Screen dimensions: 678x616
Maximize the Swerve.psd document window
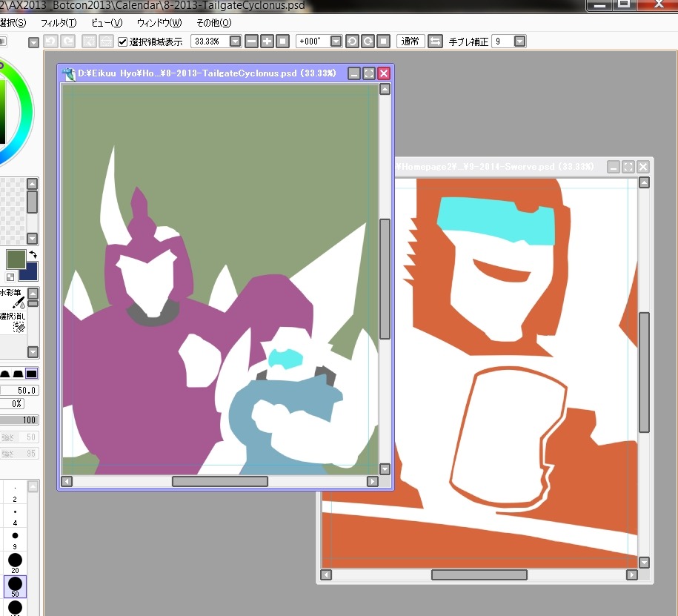coord(628,167)
